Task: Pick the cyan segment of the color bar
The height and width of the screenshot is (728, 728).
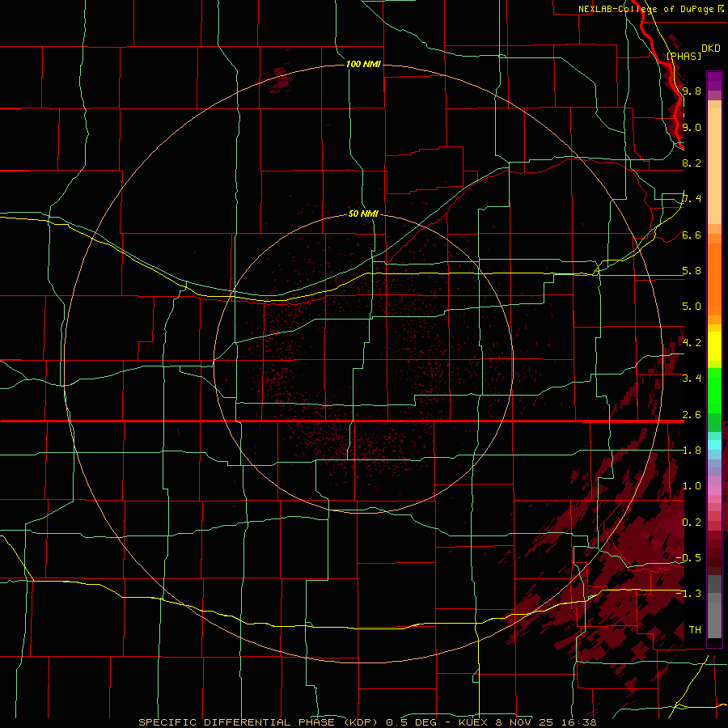Action: pos(714,445)
